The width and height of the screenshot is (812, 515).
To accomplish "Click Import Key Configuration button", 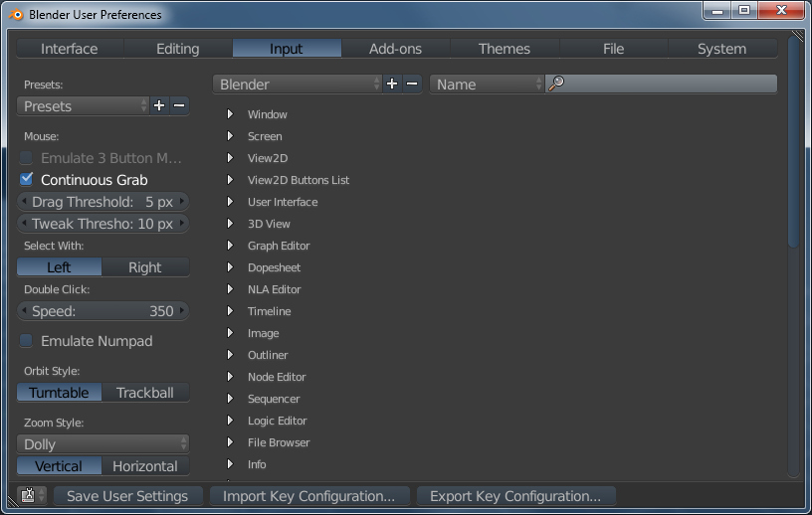I will [x=309, y=496].
